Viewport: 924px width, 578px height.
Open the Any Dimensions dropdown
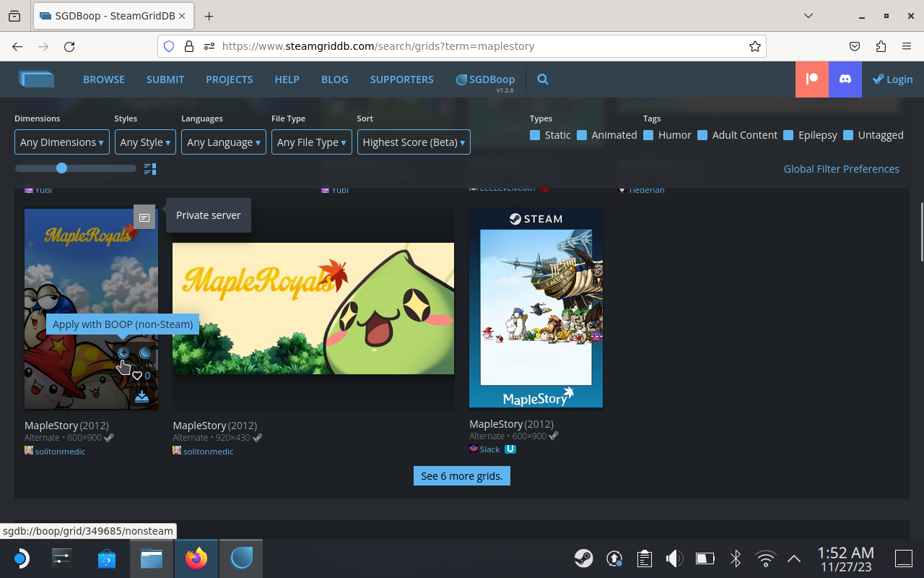(62, 142)
